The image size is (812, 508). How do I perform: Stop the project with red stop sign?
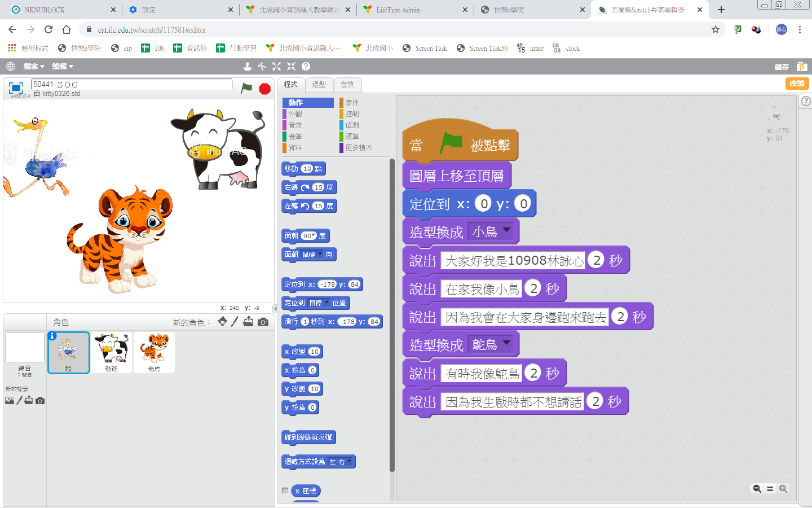tap(264, 89)
